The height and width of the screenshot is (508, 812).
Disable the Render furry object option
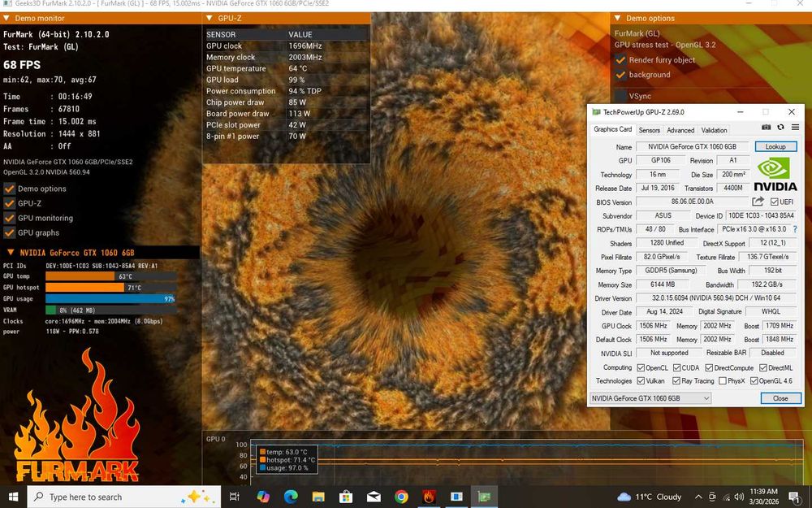coord(620,60)
